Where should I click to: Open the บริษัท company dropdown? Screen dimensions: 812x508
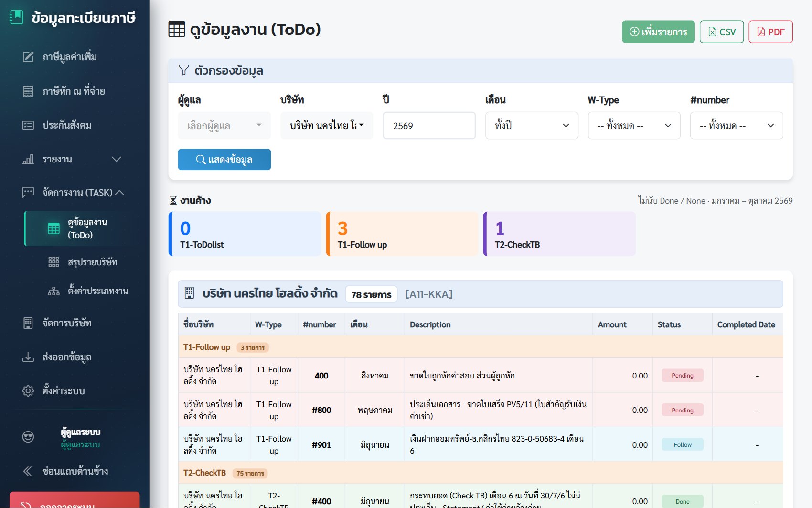327,126
